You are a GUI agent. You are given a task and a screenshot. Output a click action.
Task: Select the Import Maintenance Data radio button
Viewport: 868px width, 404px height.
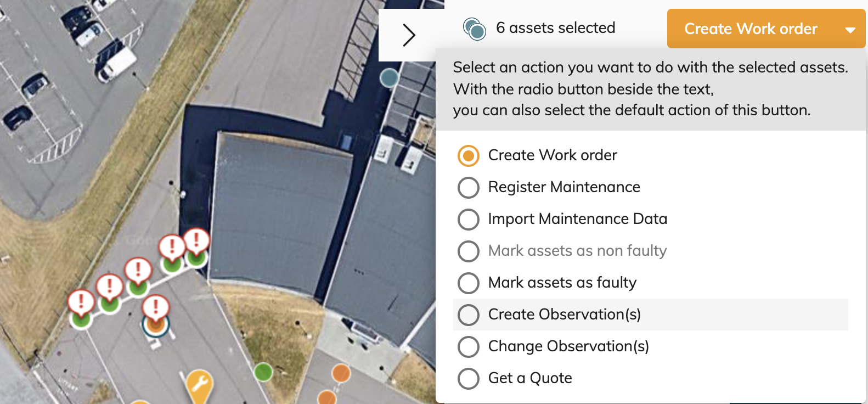469,219
